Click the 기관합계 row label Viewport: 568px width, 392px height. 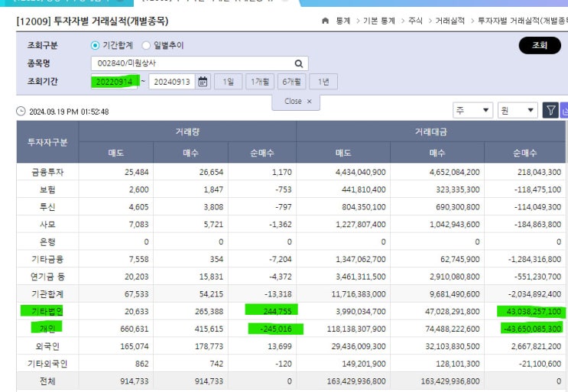coord(47,294)
